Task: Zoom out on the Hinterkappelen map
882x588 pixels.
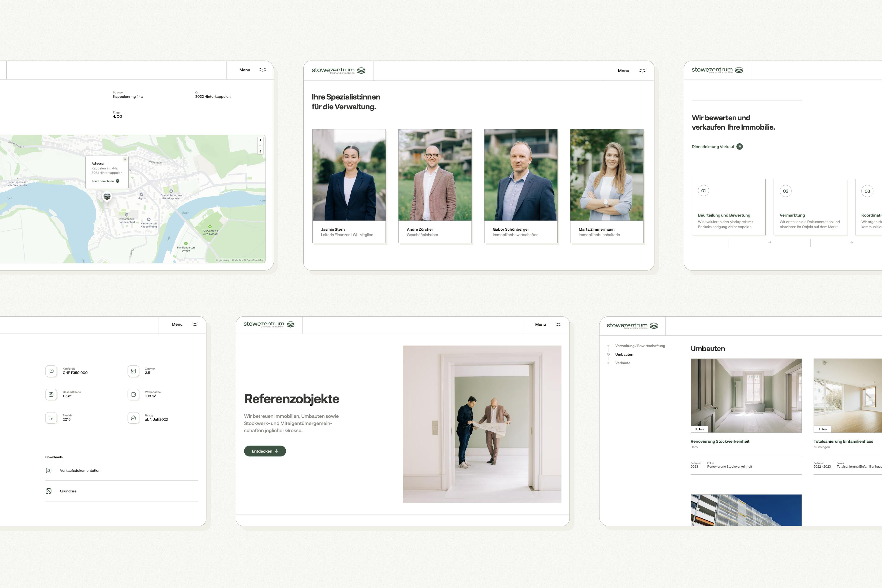Action: pyautogui.click(x=260, y=146)
